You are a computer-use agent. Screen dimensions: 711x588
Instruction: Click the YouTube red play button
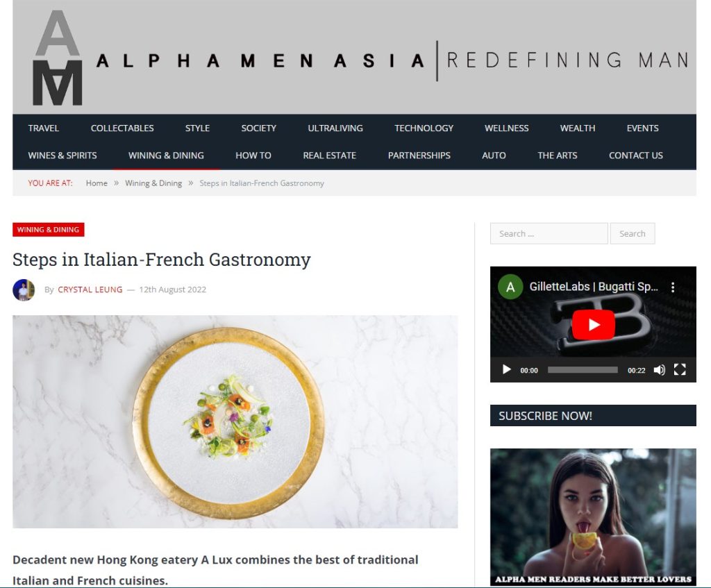pos(593,325)
